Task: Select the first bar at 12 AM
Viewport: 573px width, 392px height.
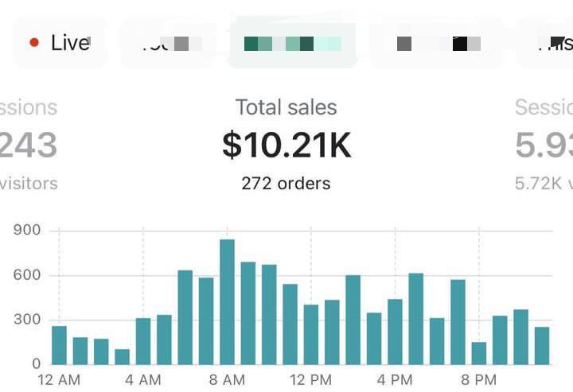Action: click(x=59, y=345)
